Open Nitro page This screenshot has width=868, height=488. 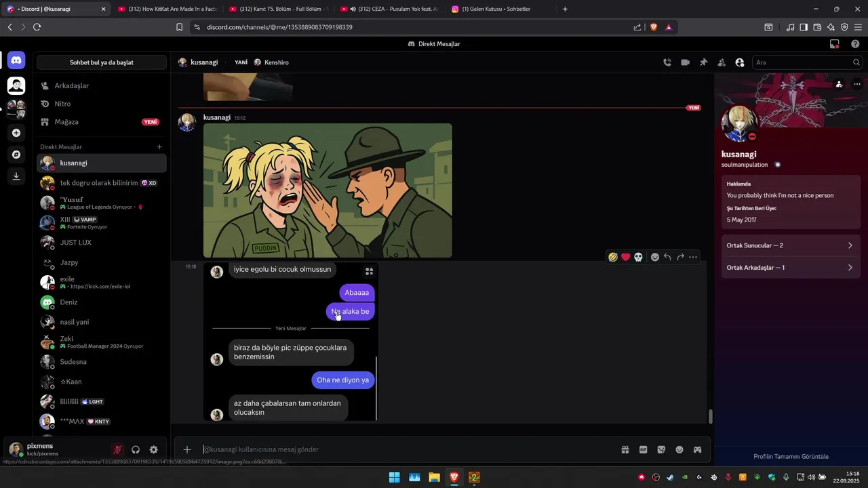click(x=102, y=104)
